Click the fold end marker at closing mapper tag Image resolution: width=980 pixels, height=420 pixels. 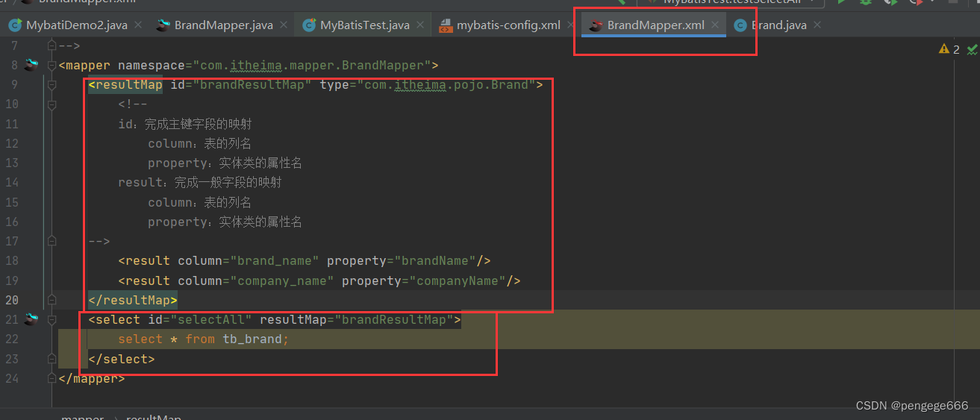click(52, 378)
